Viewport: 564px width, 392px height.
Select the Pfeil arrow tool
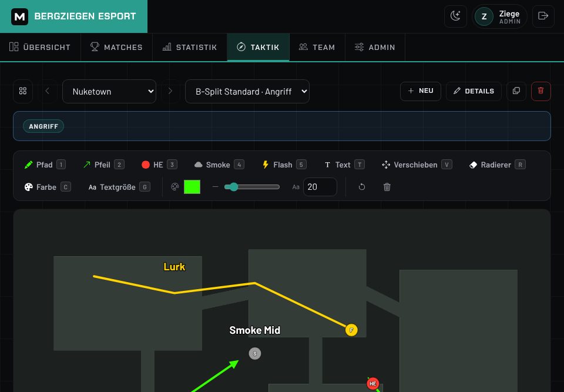click(x=103, y=165)
